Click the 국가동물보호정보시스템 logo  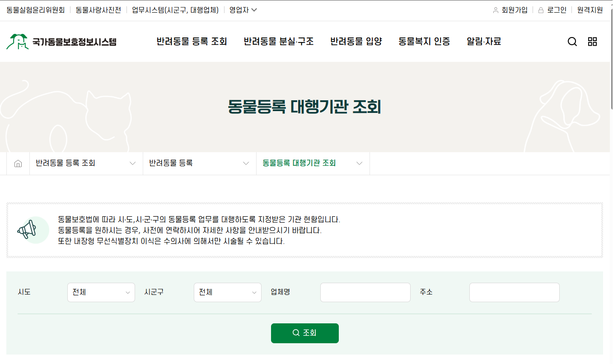click(x=62, y=41)
